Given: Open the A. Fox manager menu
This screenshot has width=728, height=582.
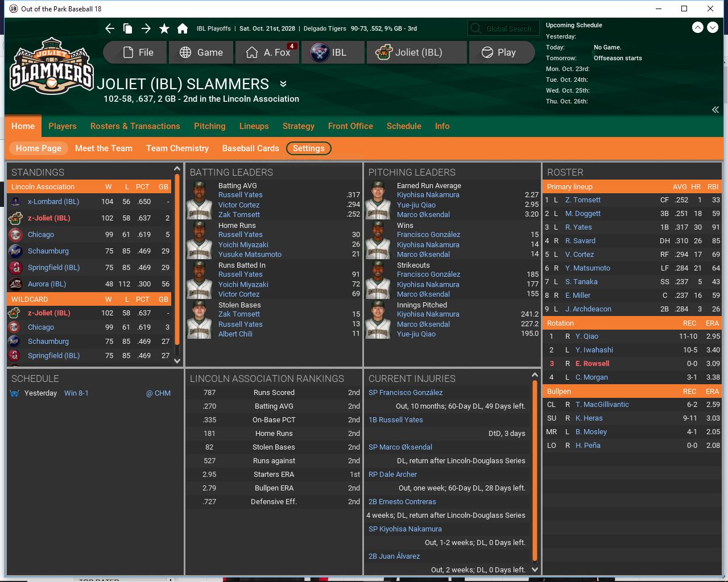Looking at the screenshot, I should pyautogui.click(x=267, y=52).
